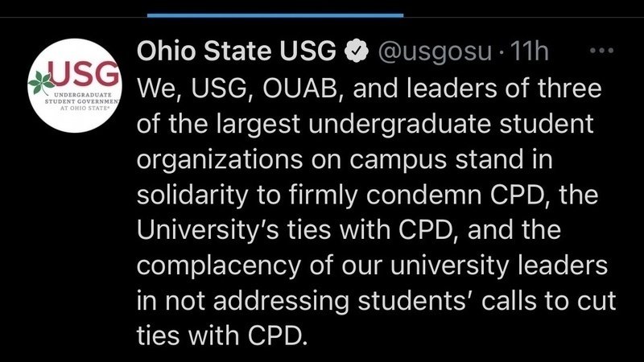Click the word "OUAB" in the tweet
Screen dimensions: 644x362
pyautogui.click(x=303, y=88)
